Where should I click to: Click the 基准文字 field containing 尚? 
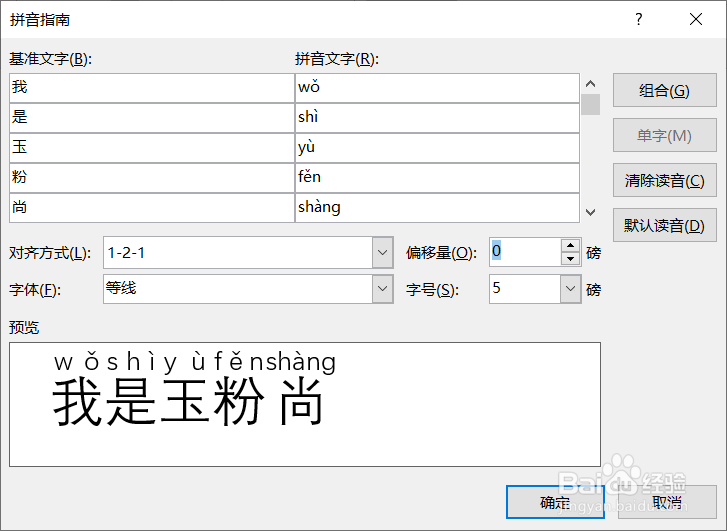tap(152, 208)
